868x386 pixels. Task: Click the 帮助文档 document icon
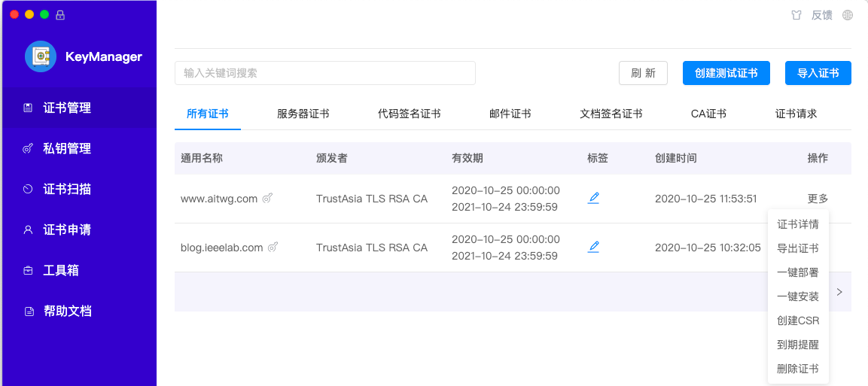29,312
